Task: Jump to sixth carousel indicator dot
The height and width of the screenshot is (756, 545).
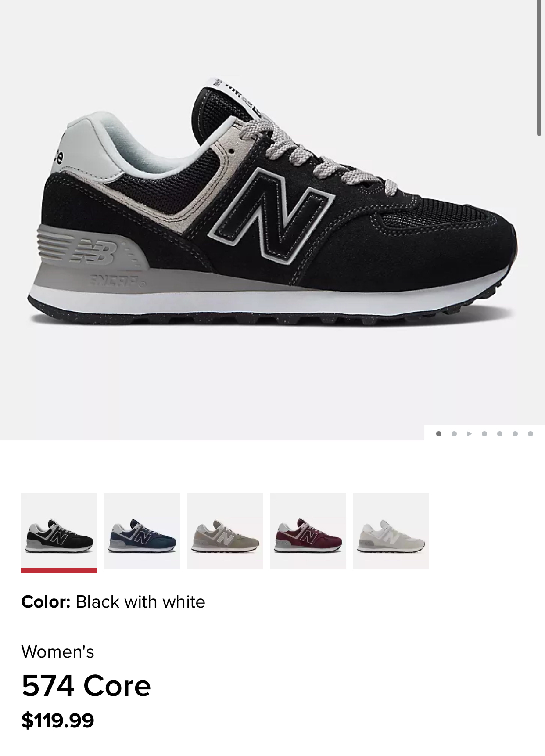Action: click(x=515, y=434)
